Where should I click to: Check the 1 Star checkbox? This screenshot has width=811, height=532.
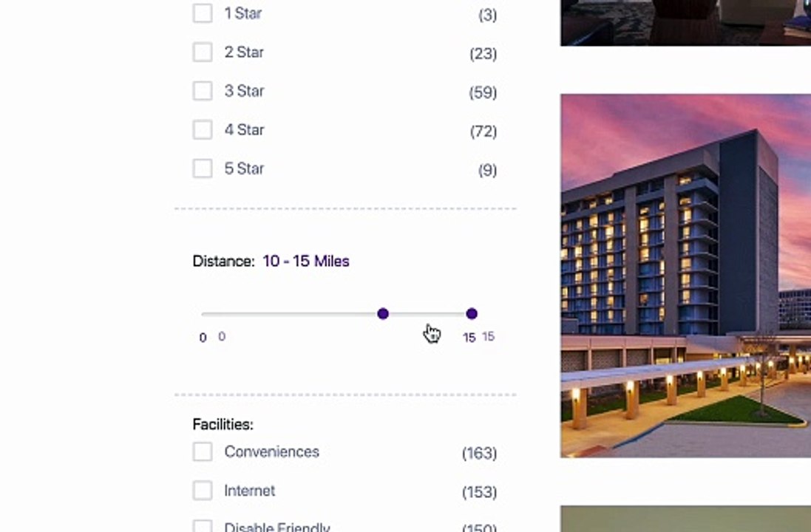[x=203, y=13]
